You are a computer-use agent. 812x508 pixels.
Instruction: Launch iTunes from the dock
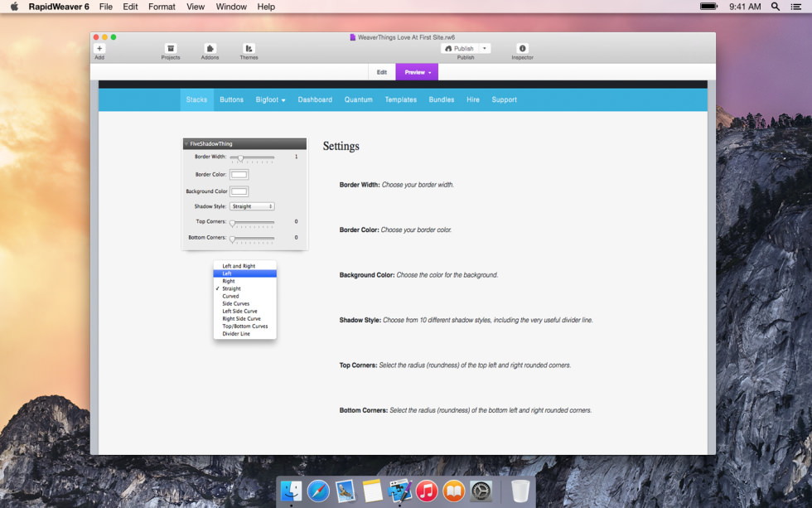[x=427, y=491]
